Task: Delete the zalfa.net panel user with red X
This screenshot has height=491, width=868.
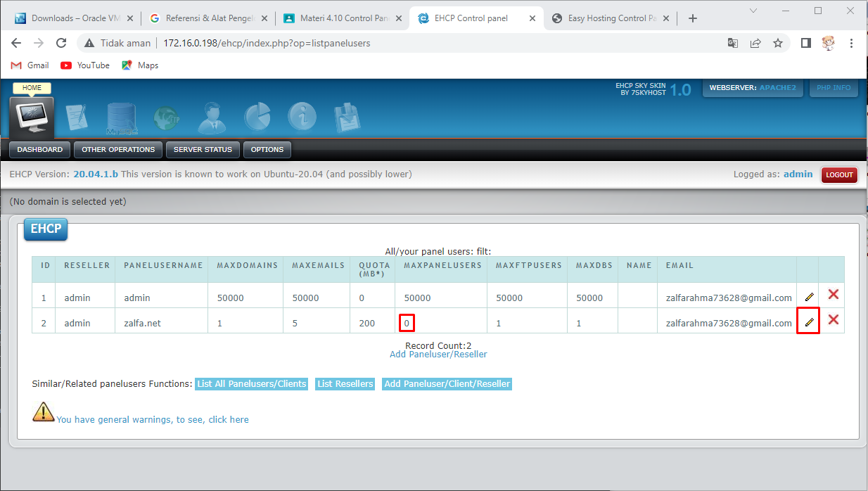Action: coord(834,319)
